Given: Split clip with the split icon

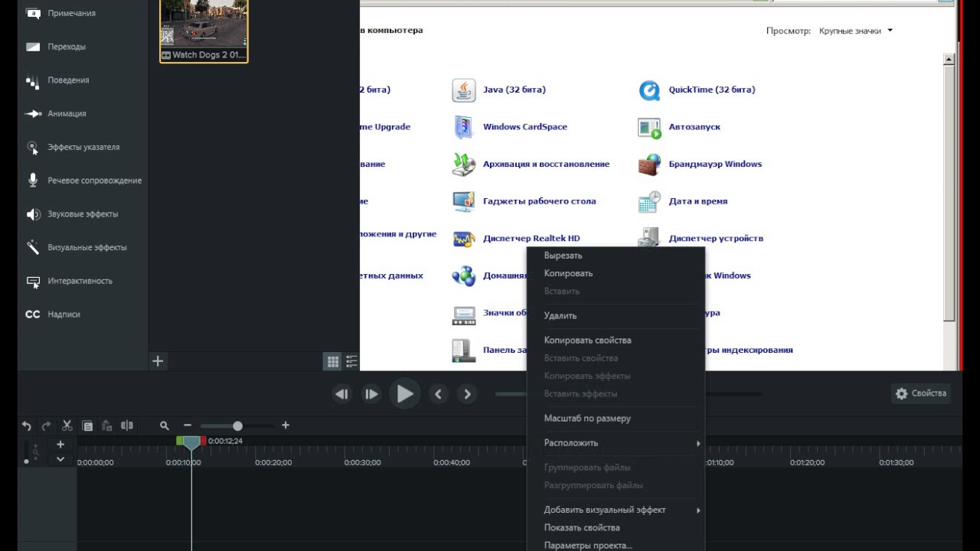Looking at the screenshot, I should pyautogui.click(x=127, y=425).
